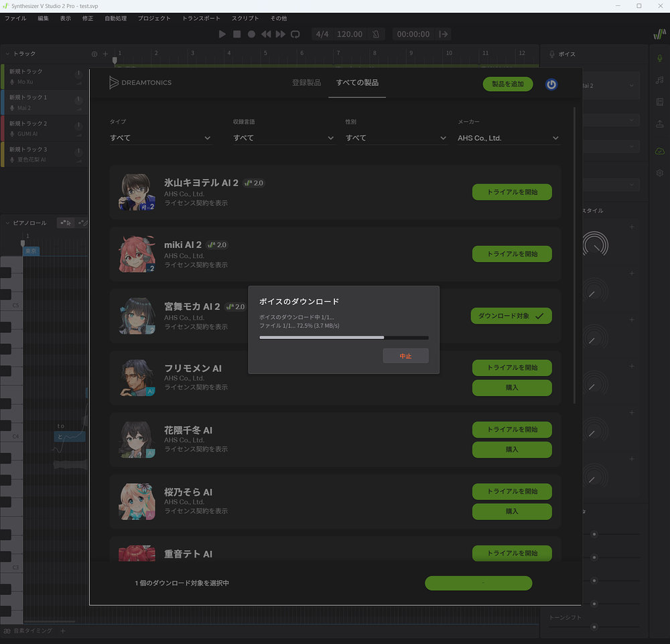This screenshot has height=644, width=670.
Task: Click the Synthesizer V logo at top right
Action: 660,34
